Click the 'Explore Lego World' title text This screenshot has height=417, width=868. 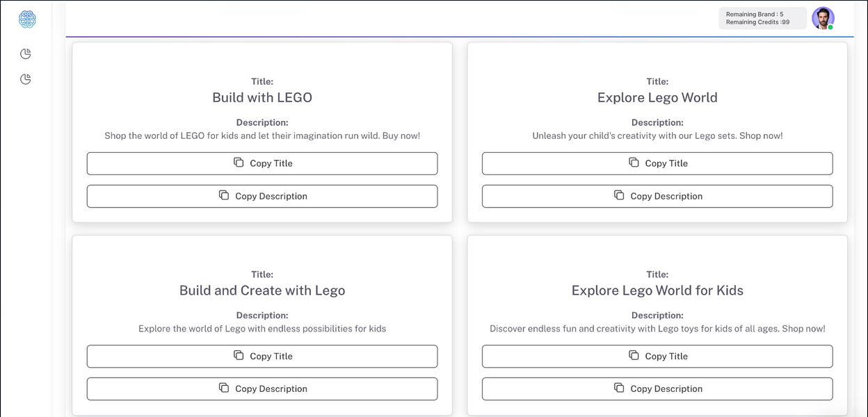[657, 98]
